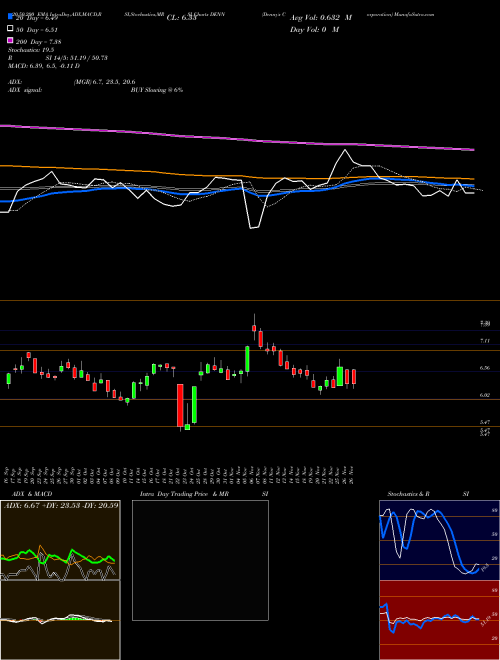Click the empty intraday trading price panel
The height and width of the screenshot is (660, 500).
[200, 560]
